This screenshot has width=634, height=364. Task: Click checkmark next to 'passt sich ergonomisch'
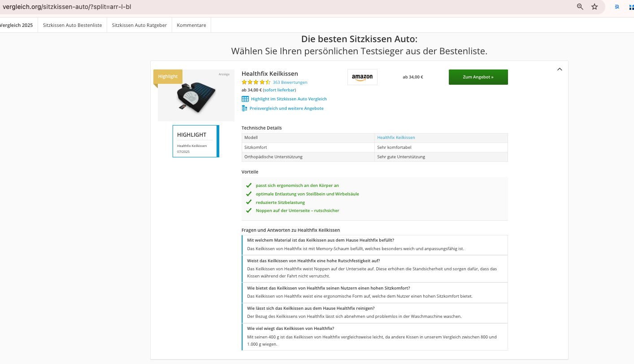pyautogui.click(x=249, y=185)
